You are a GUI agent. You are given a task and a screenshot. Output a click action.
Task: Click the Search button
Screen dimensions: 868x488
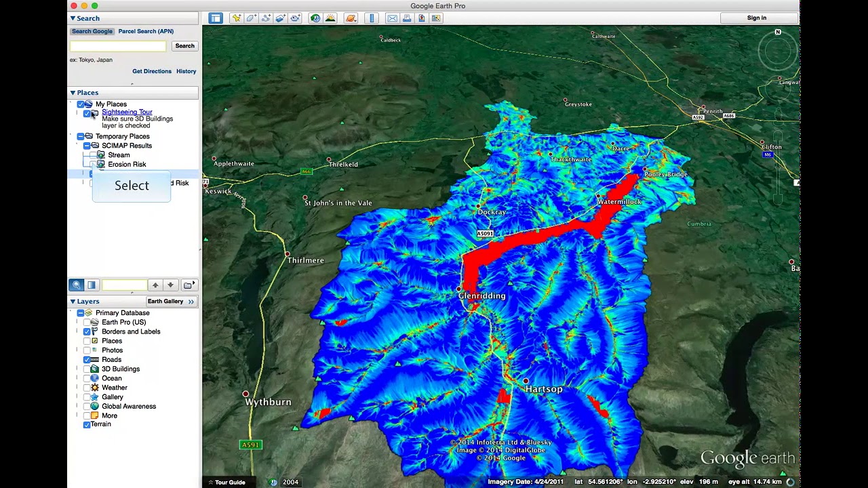pos(184,46)
